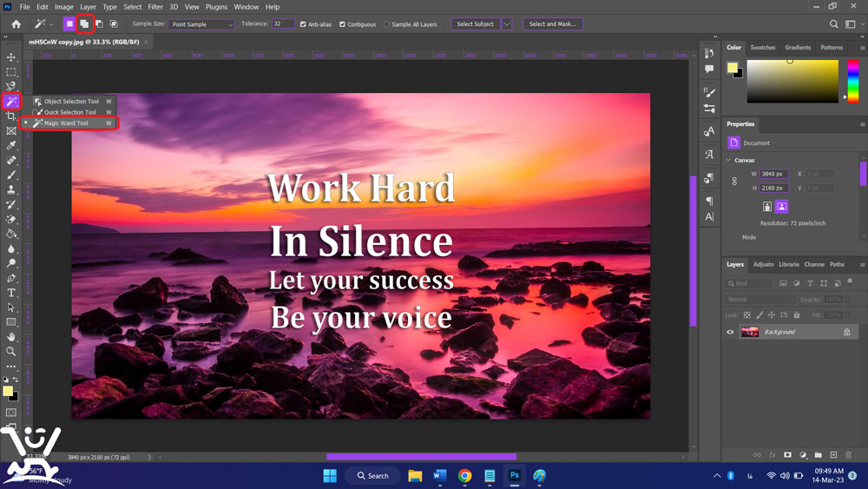The image size is (868, 489).
Task: Select the Zoom tool
Action: tap(11, 351)
